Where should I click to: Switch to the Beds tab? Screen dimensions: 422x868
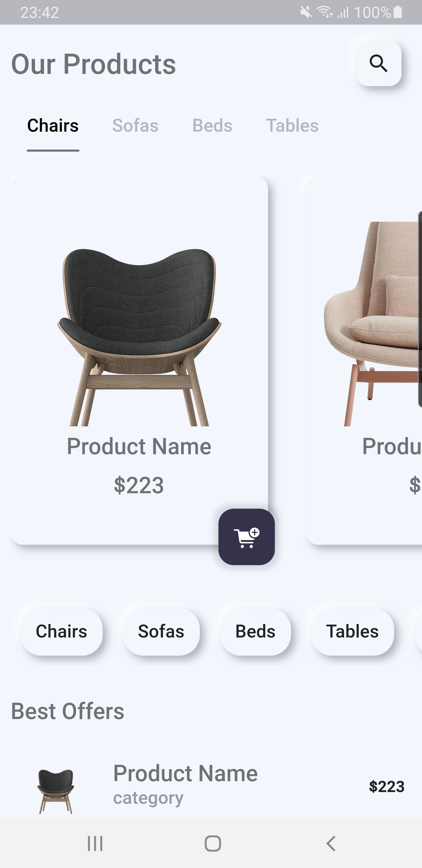[212, 126]
